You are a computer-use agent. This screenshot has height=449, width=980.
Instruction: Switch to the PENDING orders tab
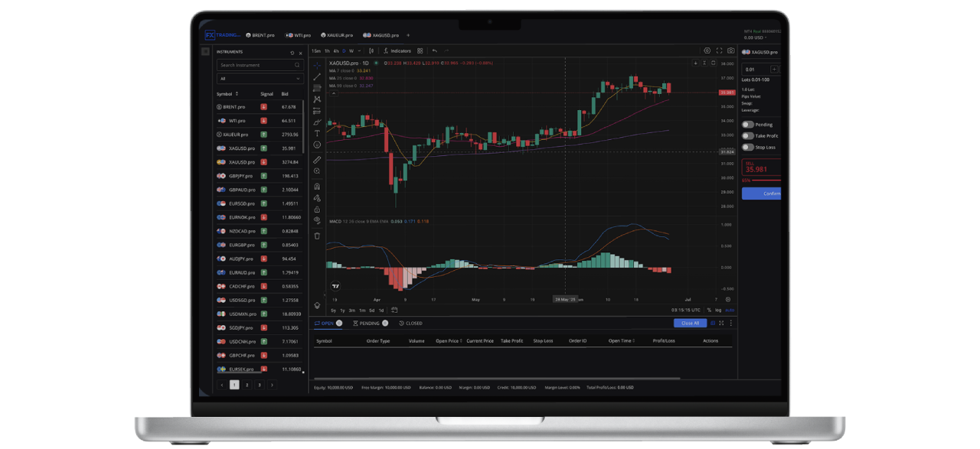369,323
